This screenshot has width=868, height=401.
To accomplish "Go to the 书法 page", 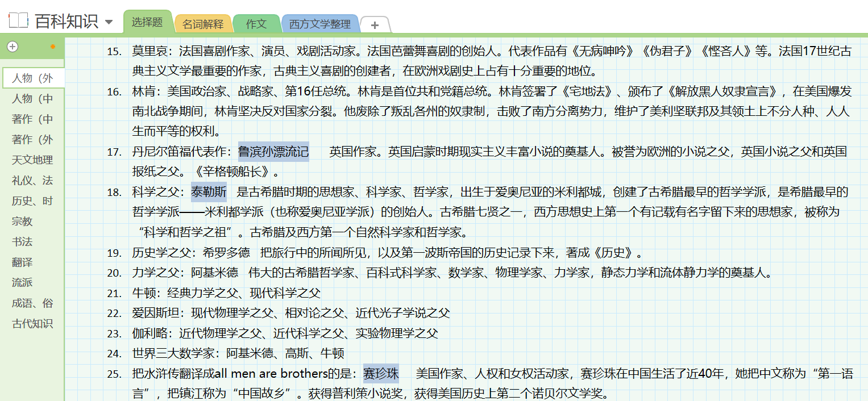I will coord(22,242).
